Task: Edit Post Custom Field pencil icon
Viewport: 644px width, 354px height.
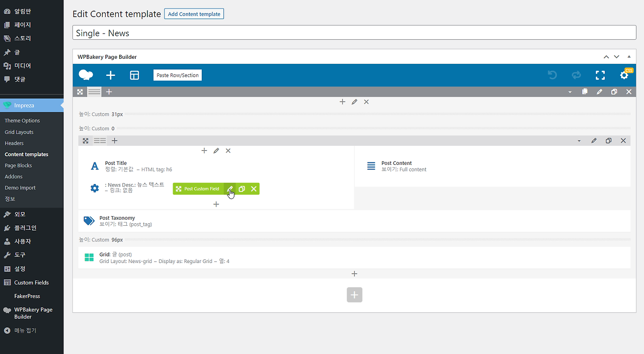Action: click(230, 189)
